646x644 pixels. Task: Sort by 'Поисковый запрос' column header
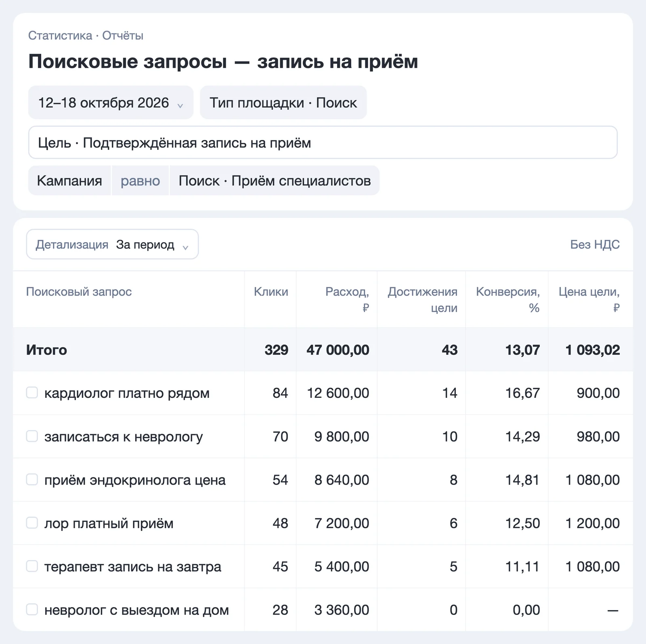79,292
